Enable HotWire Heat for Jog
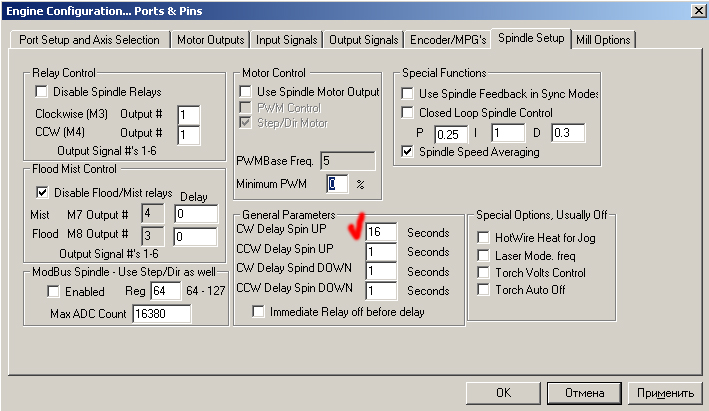Image resolution: width=709 pixels, height=411 pixels. [484, 237]
